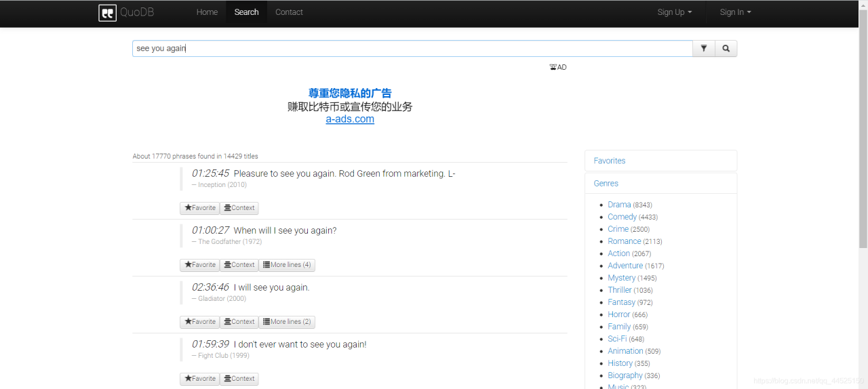
Task: Go to the Home nav item
Action: [207, 12]
